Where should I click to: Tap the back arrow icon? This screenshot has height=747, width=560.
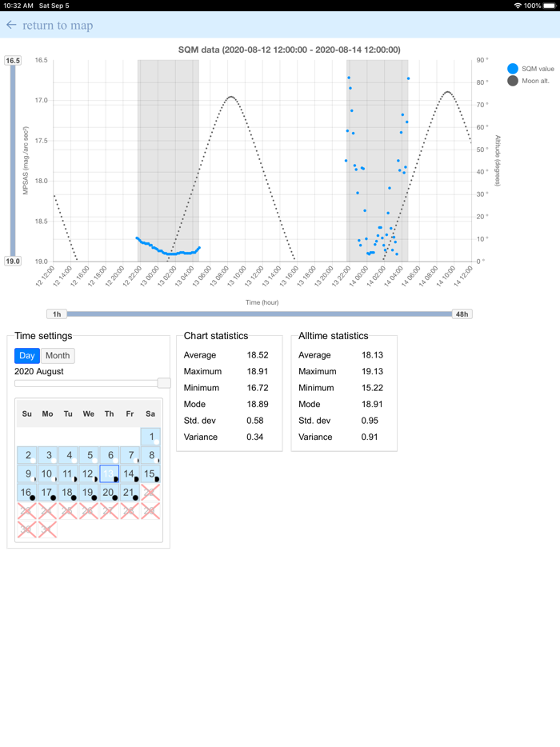11,25
